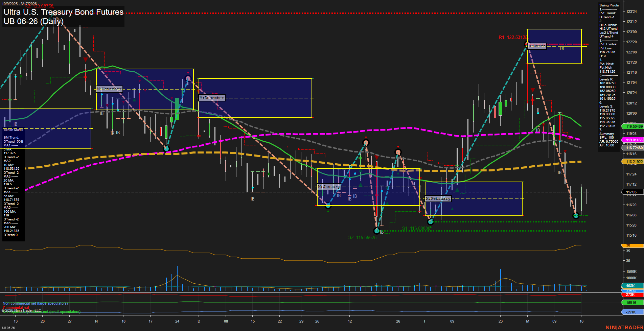The width and height of the screenshot is (644, 331).
Task: Click the 408K volume value marker
Action: tap(632, 286)
